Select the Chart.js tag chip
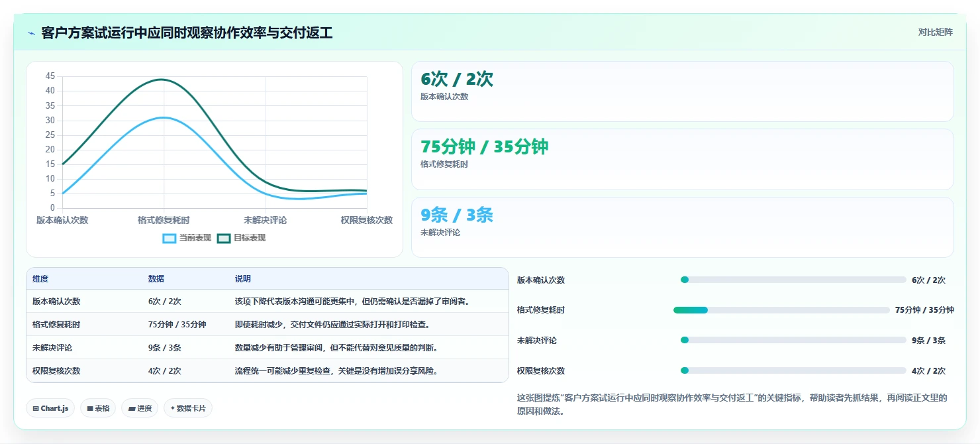 pyautogui.click(x=50, y=408)
